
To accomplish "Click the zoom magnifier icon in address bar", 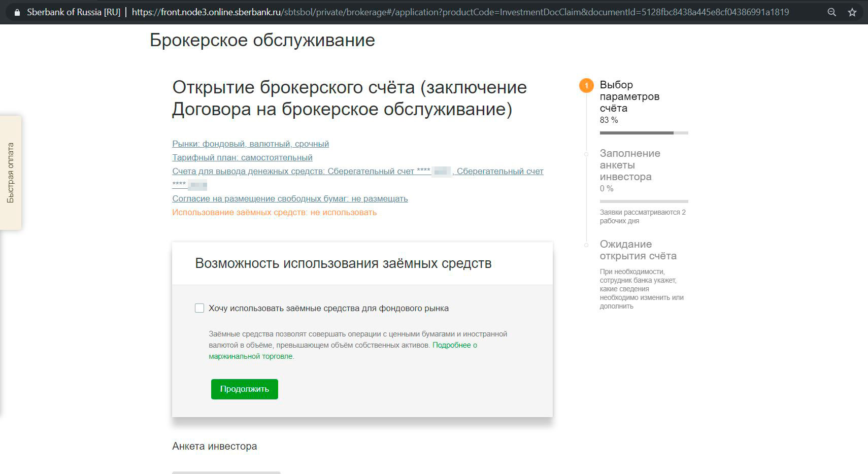I will point(831,12).
